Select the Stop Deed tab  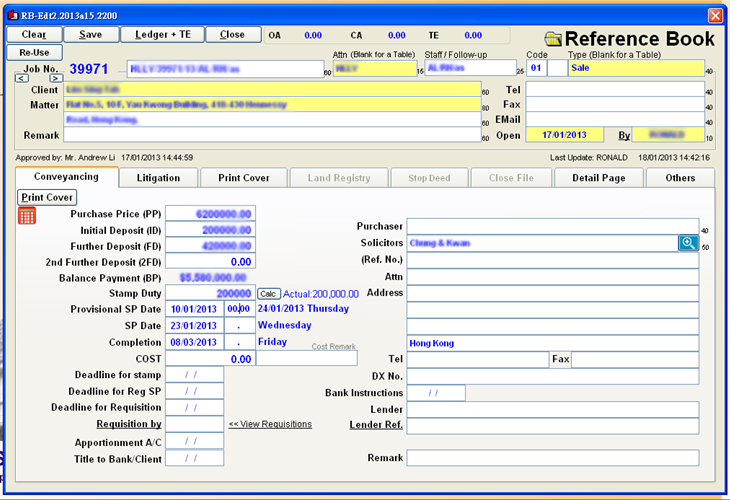[429, 178]
